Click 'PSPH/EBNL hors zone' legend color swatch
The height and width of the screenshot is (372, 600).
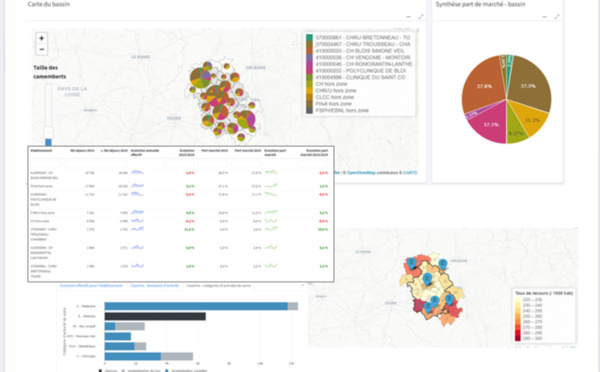click(x=309, y=110)
